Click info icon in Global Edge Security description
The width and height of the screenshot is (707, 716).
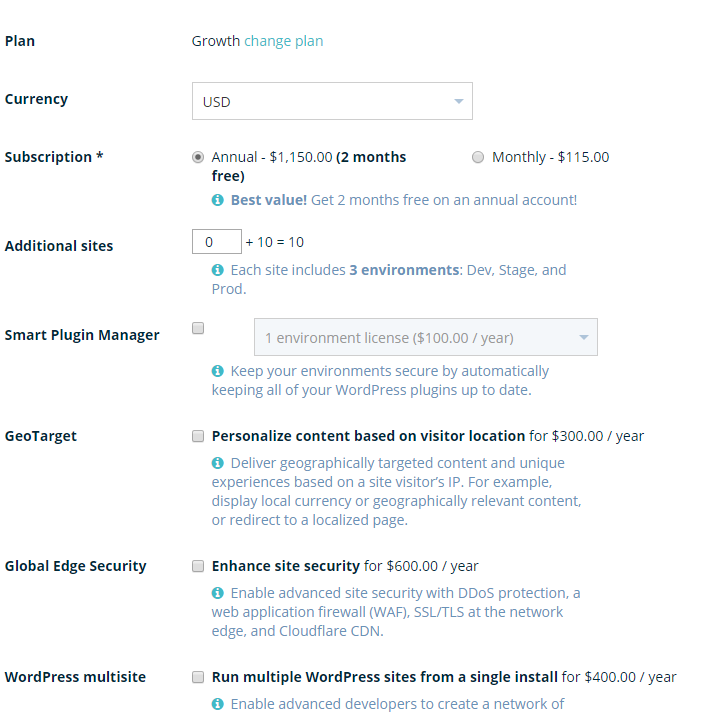click(x=217, y=593)
